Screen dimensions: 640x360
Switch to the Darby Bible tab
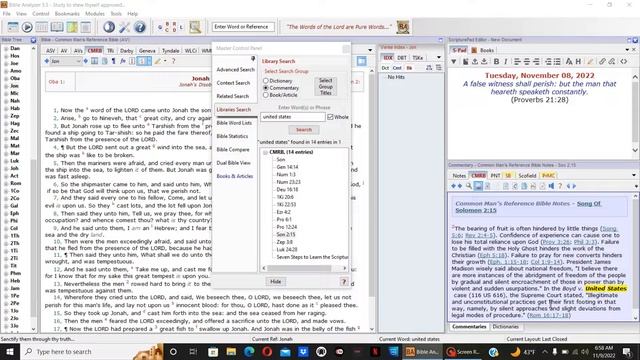(x=127, y=51)
